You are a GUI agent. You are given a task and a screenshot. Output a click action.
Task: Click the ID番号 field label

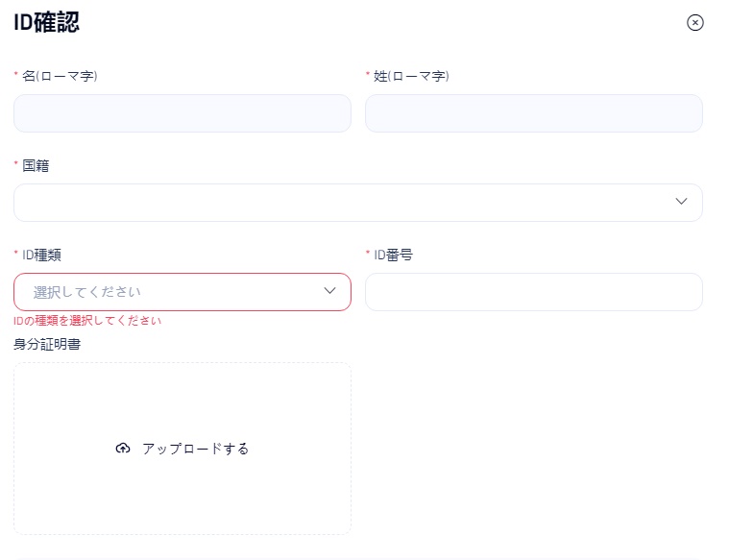click(394, 255)
